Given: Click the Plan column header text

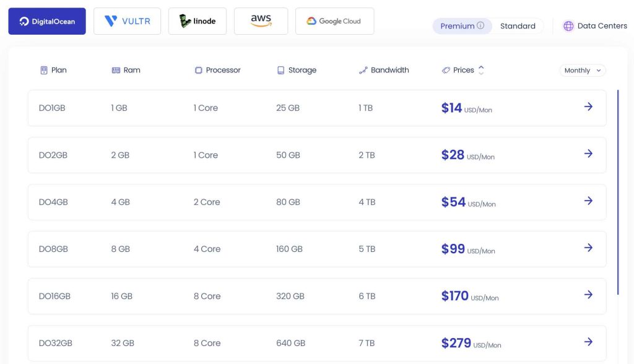Looking at the screenshot, I should click(x=59, y=71).
